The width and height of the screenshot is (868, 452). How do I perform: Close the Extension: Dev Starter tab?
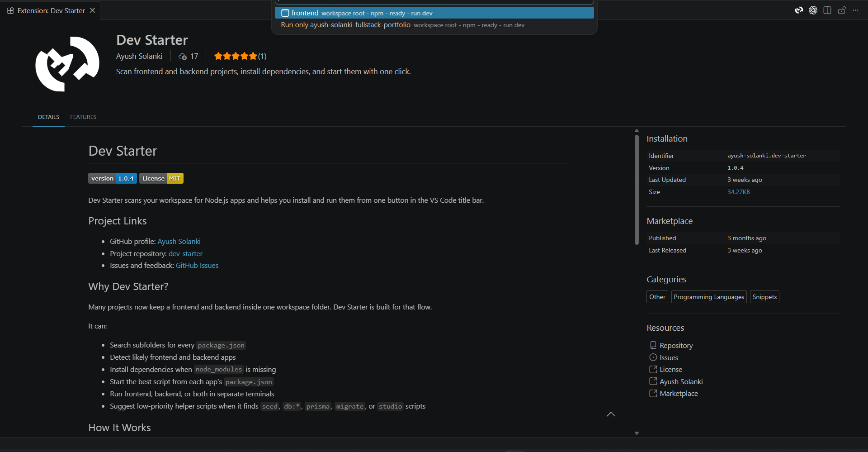[x=92, y=10]
